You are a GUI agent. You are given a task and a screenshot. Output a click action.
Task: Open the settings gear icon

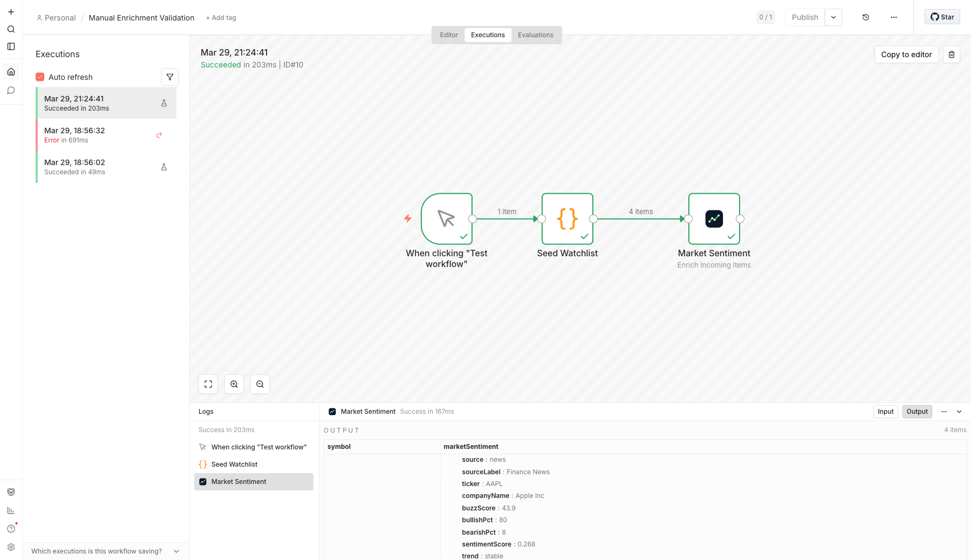(x=11, y=547)
